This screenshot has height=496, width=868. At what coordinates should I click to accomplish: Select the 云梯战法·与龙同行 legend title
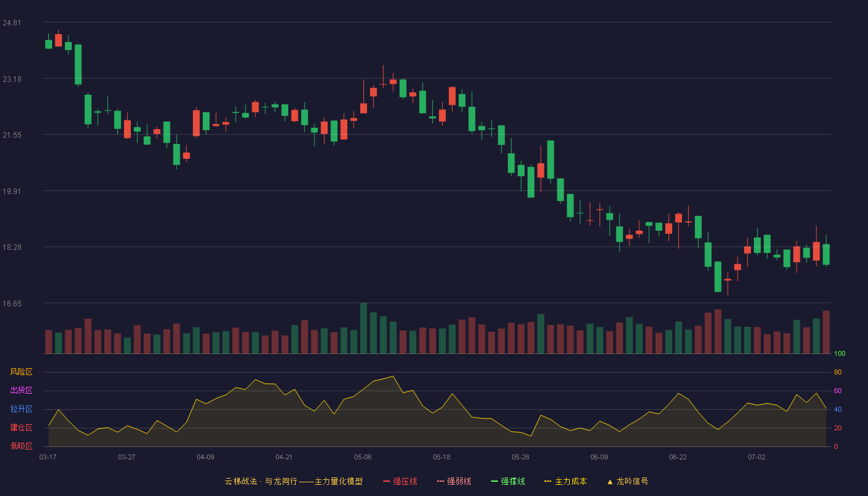[x=261, y=481]
